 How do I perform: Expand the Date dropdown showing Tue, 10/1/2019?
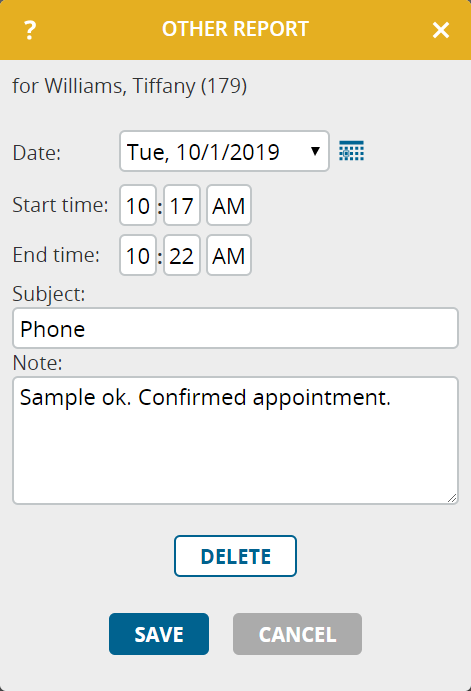224,151
